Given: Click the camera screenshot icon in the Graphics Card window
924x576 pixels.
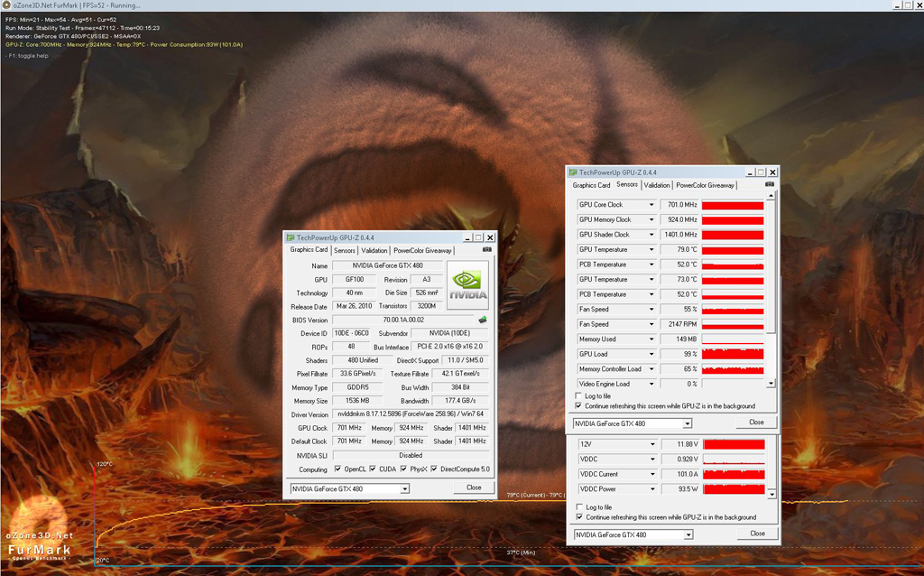Looking at the screenshot, I should click(x=486, y=250).
